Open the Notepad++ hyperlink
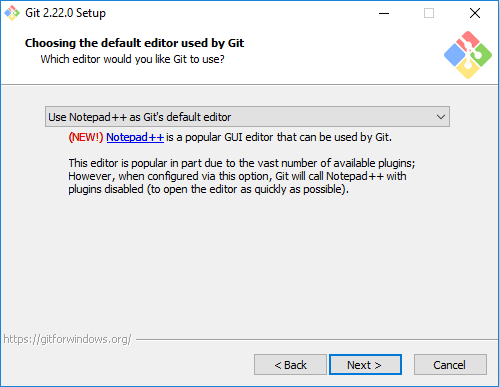 pos(135,137)
